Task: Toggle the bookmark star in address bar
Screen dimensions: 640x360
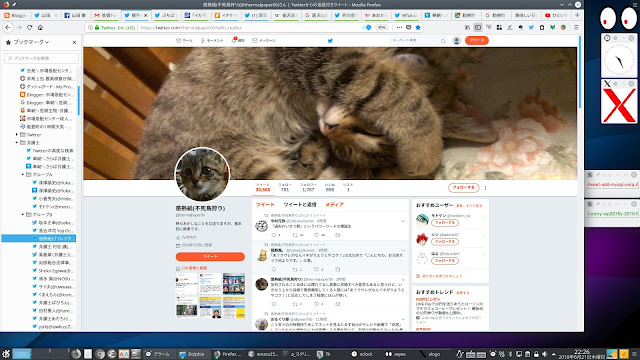Action: click(x=418, y=27)
